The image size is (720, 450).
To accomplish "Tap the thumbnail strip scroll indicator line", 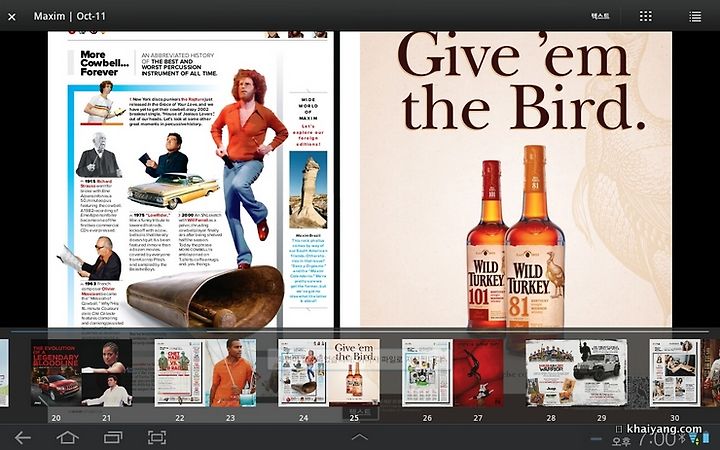I will click(360, 331).
